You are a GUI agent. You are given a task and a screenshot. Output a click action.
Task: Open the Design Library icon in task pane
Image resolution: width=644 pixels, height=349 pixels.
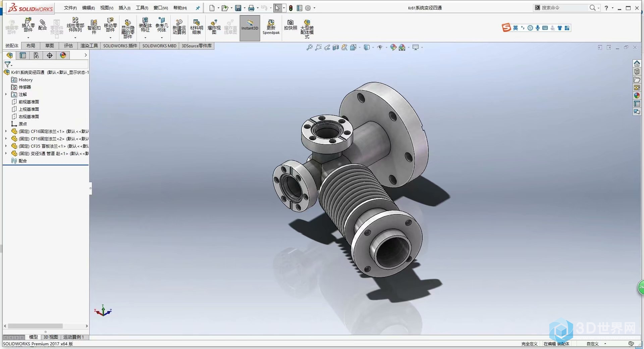(637, 71)
